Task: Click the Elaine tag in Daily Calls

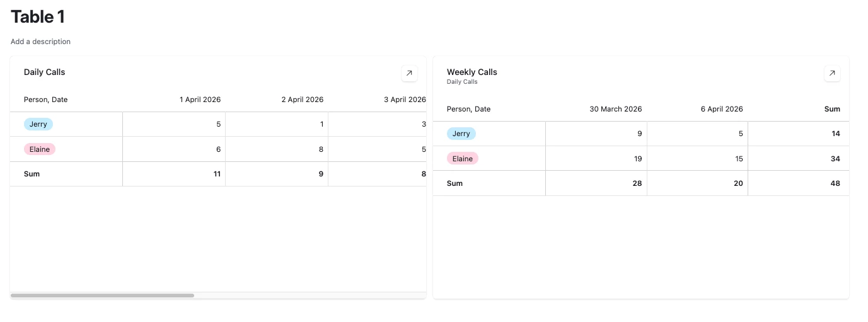Action: click(40, 149)
